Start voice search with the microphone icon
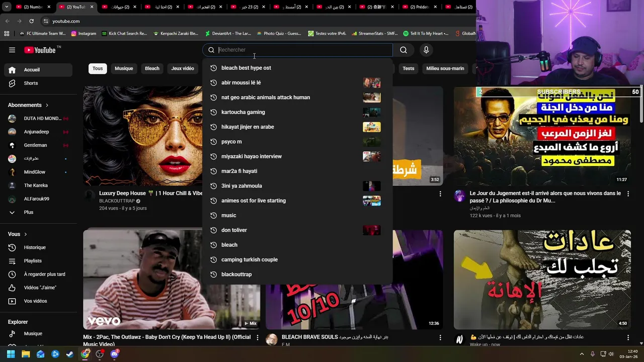The height and width of the screenshot is (362, 644). point(426,50)
